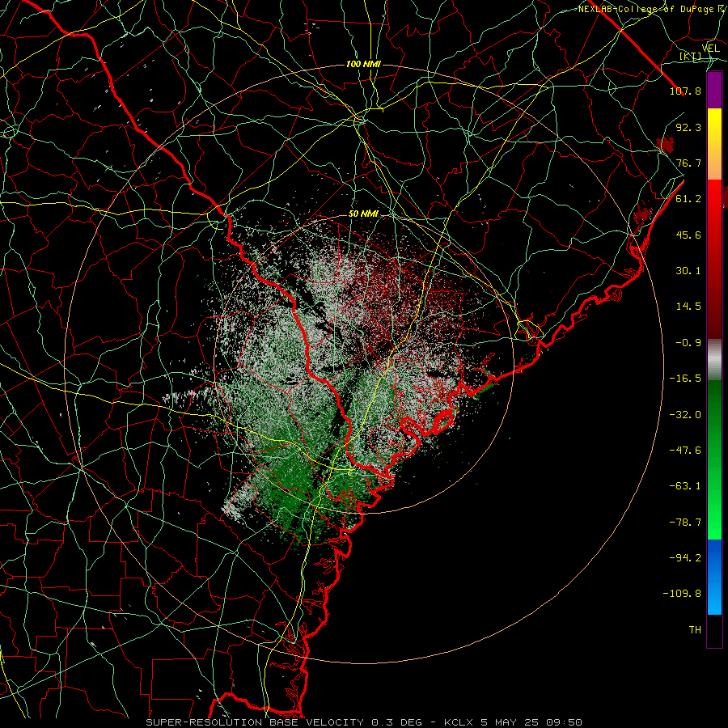
Task: Click the -47.6 legend value
Action: [x=685, y=451]
